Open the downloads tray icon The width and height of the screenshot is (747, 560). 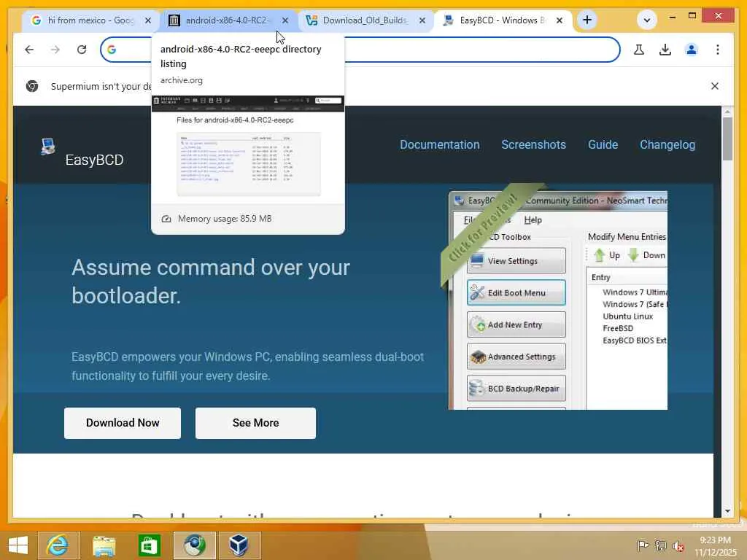(665, 50)
